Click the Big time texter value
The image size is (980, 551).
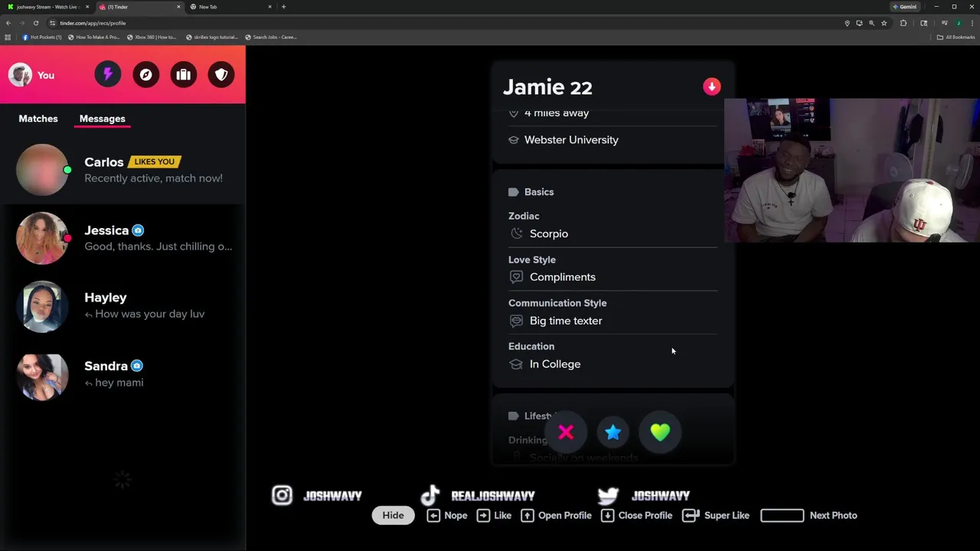tap(566, 321)
